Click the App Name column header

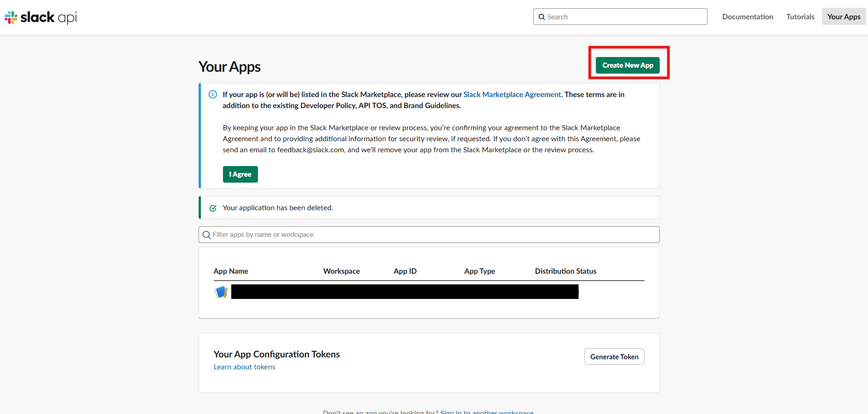coord(231,271)
